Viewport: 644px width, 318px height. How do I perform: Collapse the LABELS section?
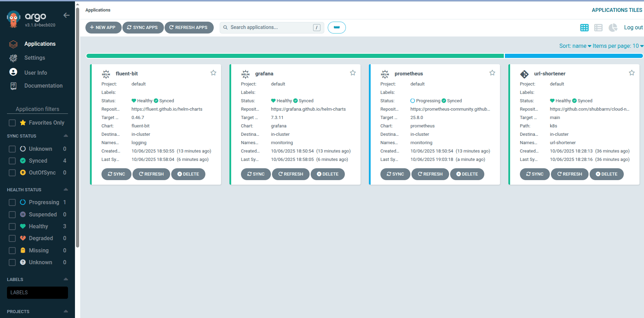66,279
